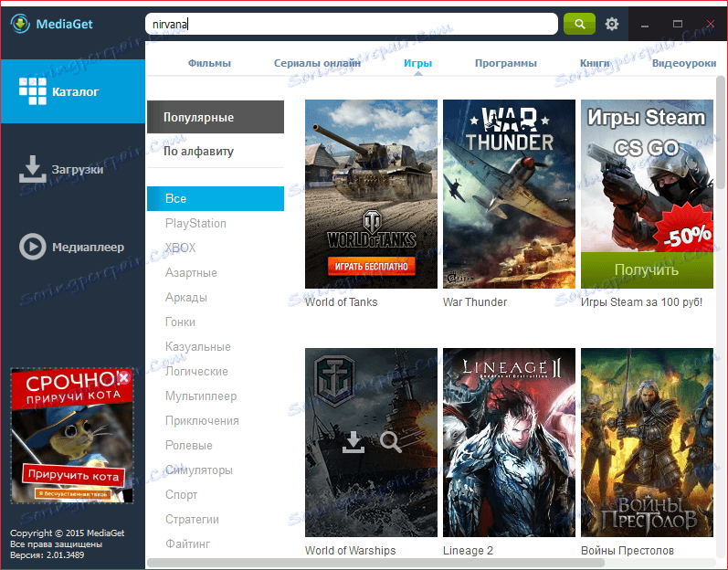Filter games by Стратегии

point(192,520)
